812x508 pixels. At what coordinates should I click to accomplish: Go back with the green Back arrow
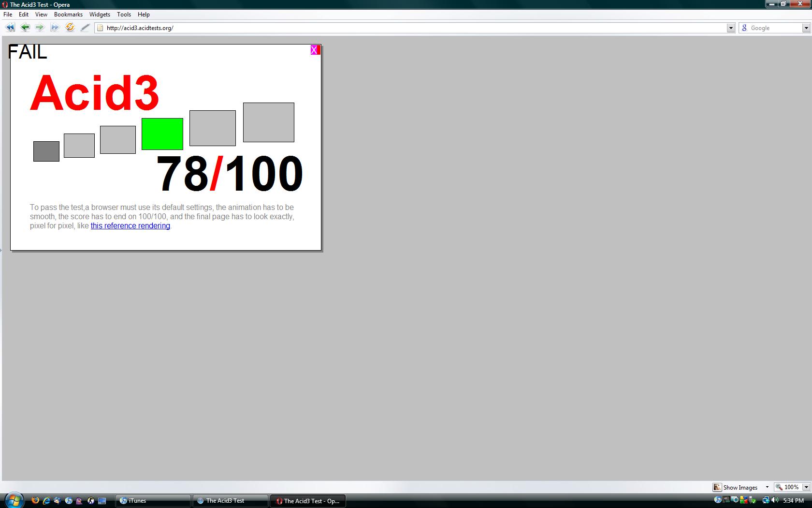point(25,28)
